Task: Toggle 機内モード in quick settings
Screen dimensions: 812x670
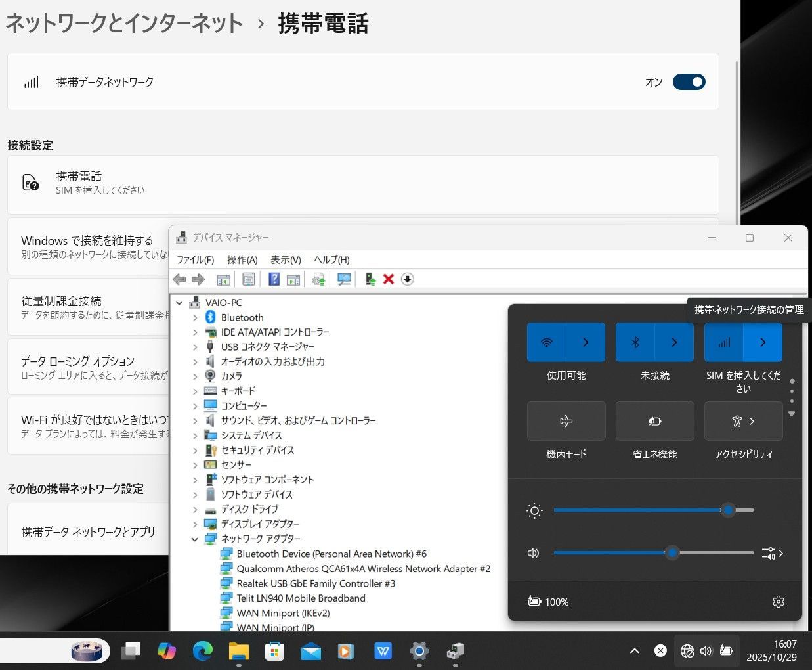Action: [566, 421]
